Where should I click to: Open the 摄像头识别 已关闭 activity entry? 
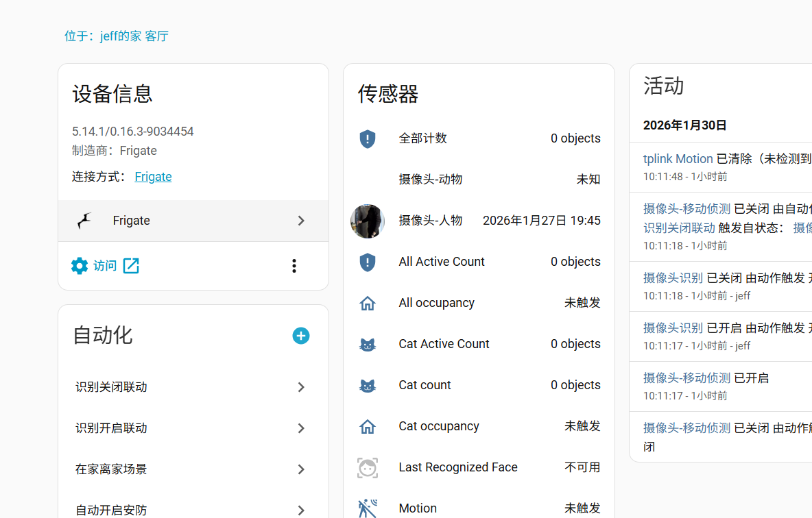point(673,278)
